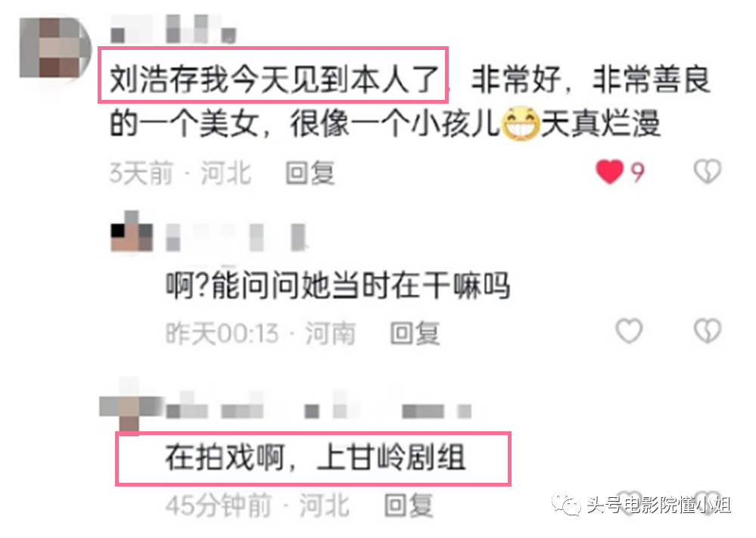Click the like count 9 beside the heart
756x538 pixels.
point(637,172)
